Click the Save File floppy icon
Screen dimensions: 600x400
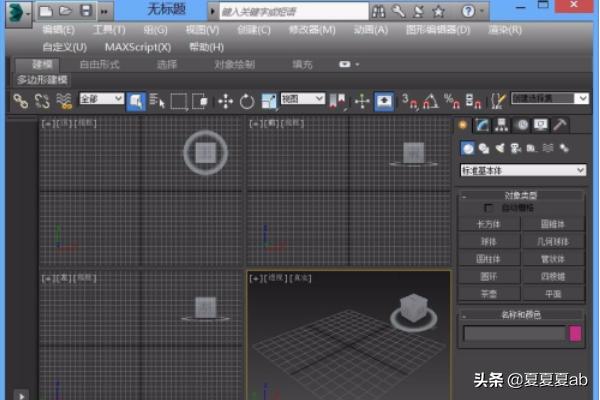click(87, 10)
